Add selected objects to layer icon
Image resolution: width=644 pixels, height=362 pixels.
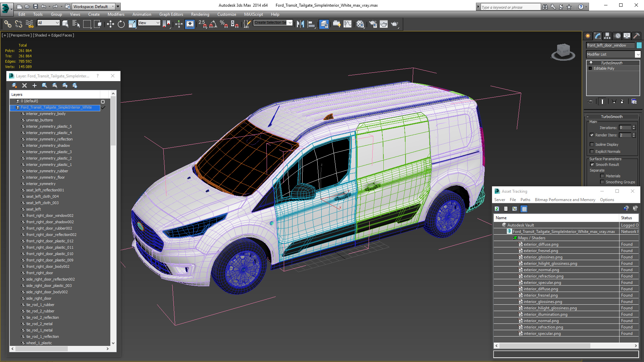click(x=35, y=85)
